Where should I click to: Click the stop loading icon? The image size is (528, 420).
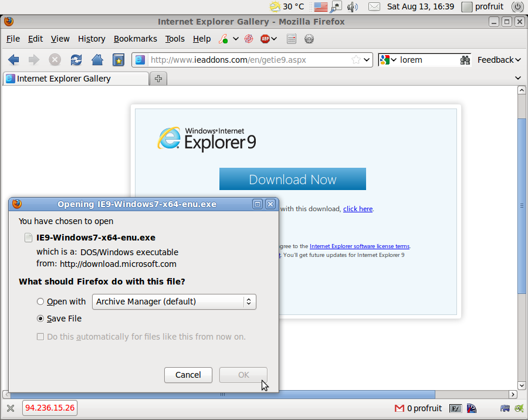click(x=55, y=60)
